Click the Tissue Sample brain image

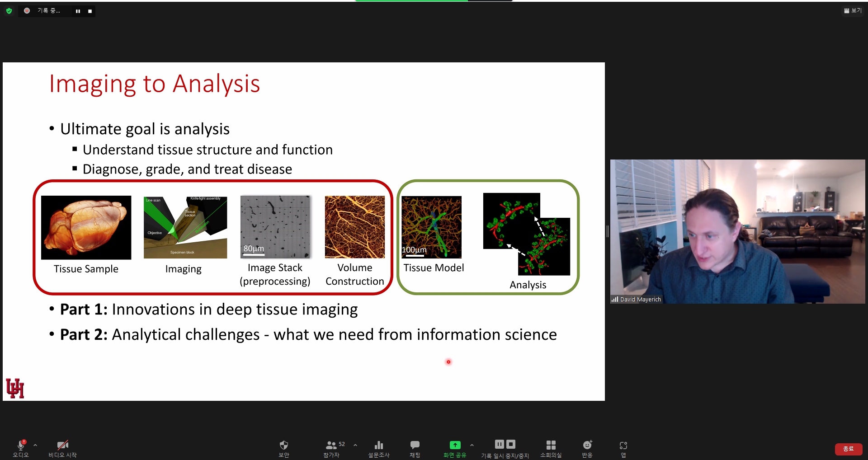click(86, 228)
